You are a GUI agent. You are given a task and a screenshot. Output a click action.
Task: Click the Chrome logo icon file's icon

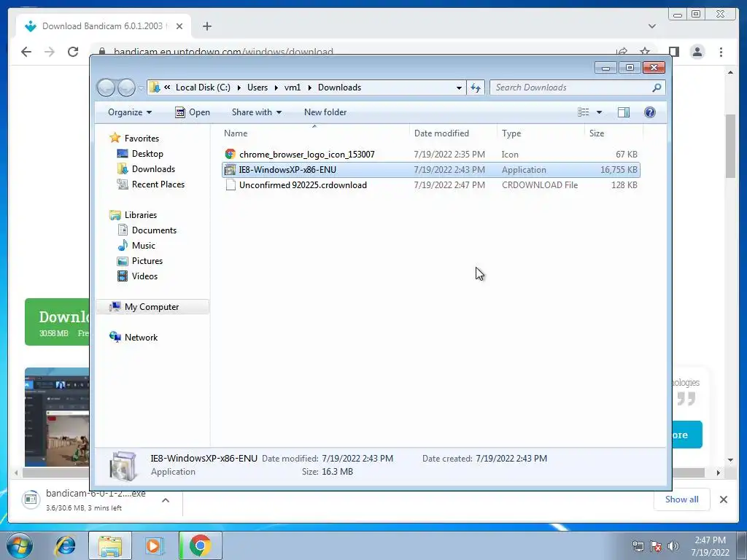coord(231,155)
